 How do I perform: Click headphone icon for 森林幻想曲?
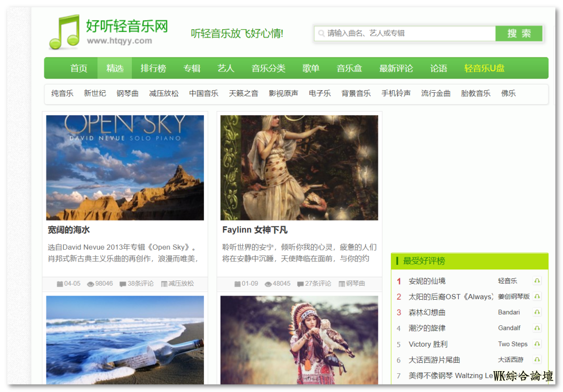(x=537, y=312)
